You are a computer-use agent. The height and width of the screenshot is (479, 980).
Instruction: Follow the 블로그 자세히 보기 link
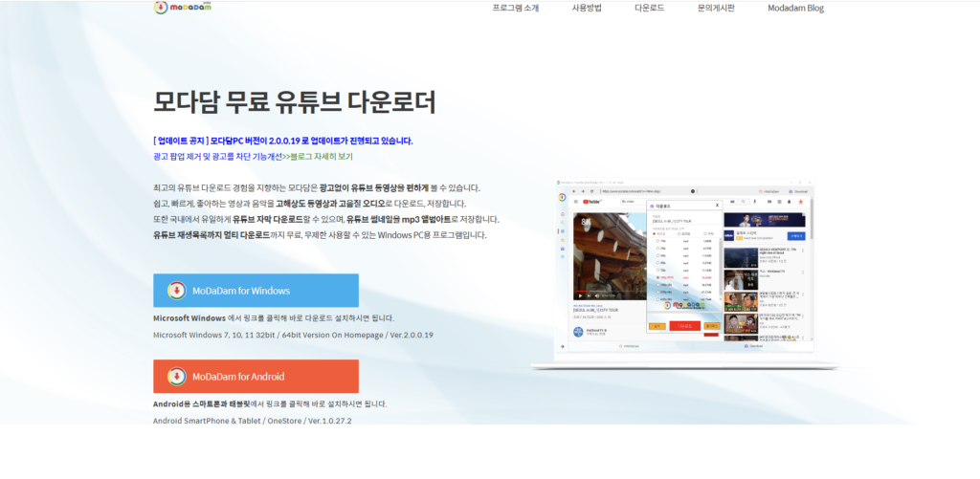click(x=322, y=156)
